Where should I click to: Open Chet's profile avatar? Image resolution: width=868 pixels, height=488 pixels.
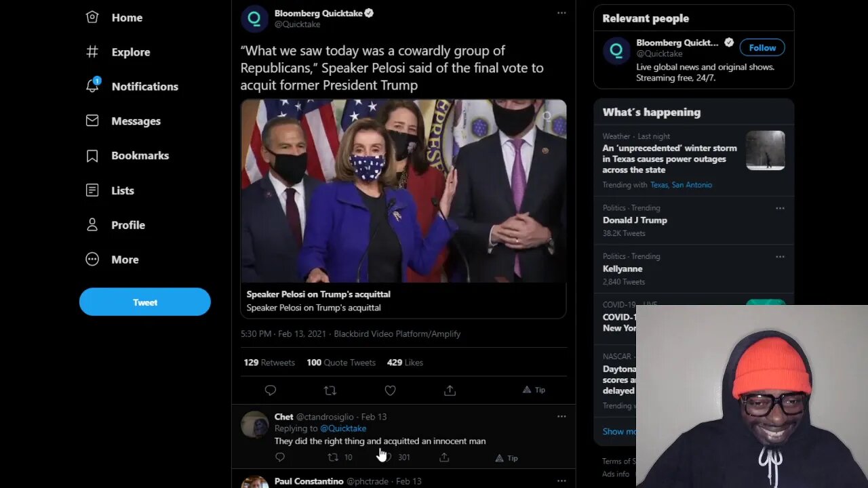tap(255, 425)
